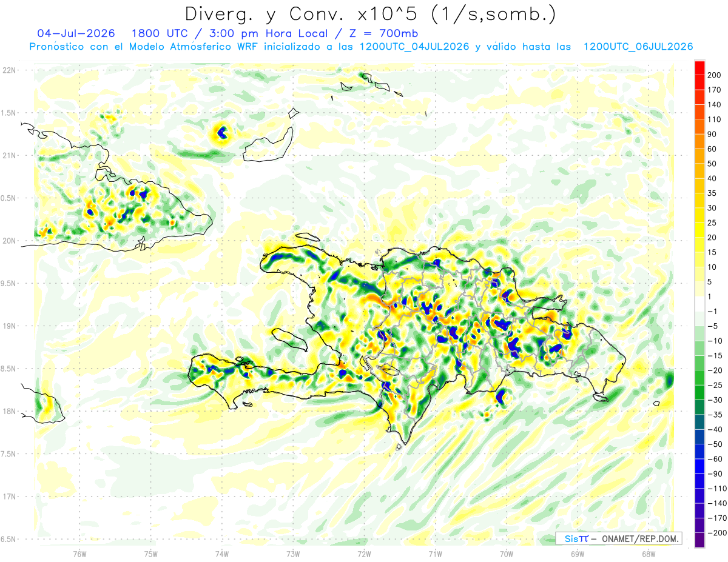Click the '20N' latitude label
The width and height of the screenshot is (728, 562).
click(x=10, y=241)
